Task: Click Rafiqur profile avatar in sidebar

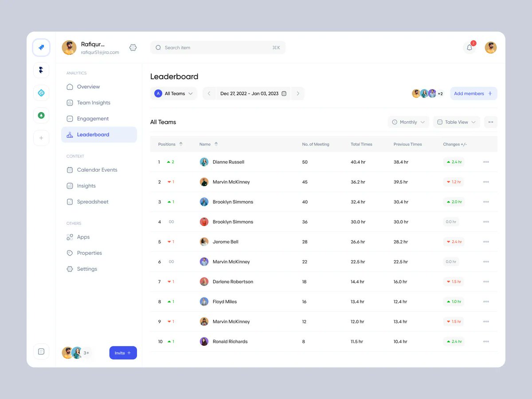Action: tap(69, 47)
